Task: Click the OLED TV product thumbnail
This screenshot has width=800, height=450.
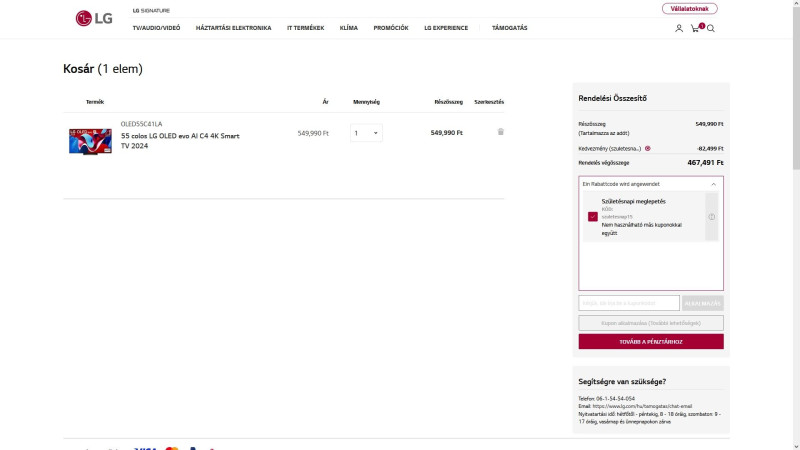Action: tap(90, 141)
